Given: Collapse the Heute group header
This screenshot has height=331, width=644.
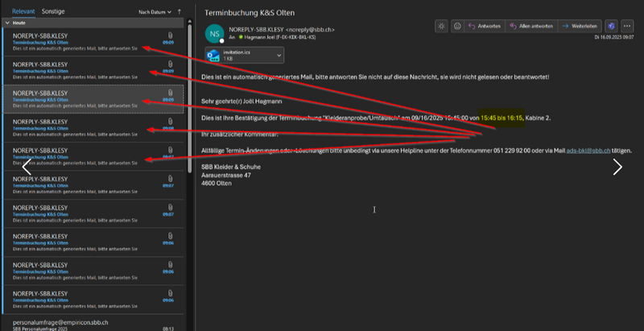Looking at the screenshot, I should tap(7, 23).
